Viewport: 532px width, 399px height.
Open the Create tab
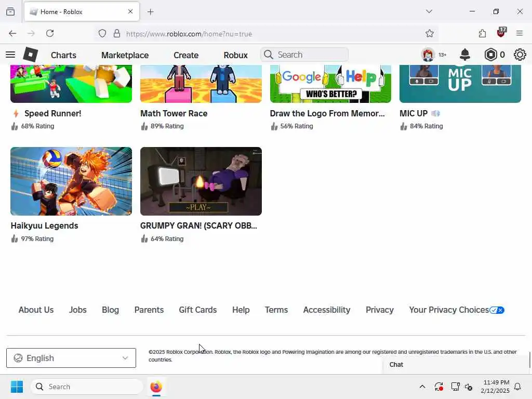(x=186, y=55)
